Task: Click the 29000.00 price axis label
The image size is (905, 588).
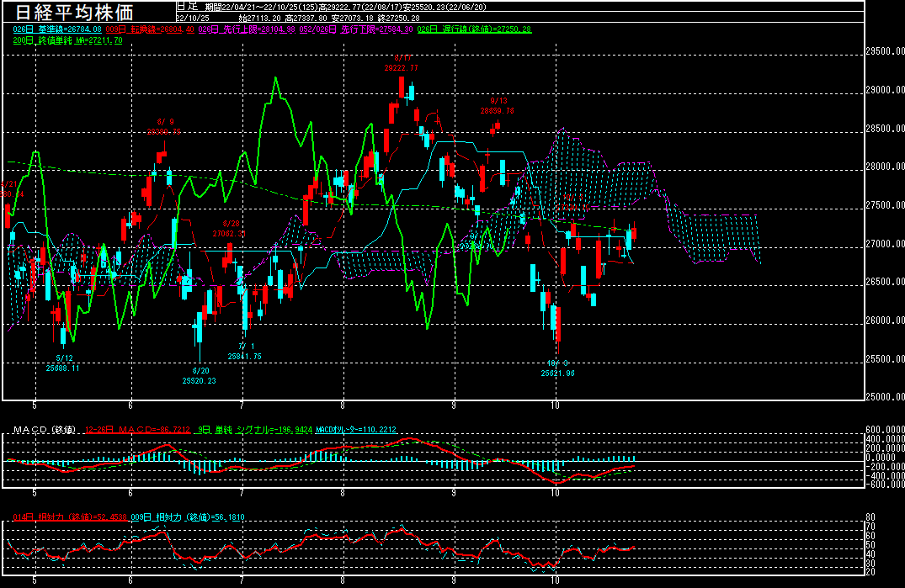Action: pos(885,90)
